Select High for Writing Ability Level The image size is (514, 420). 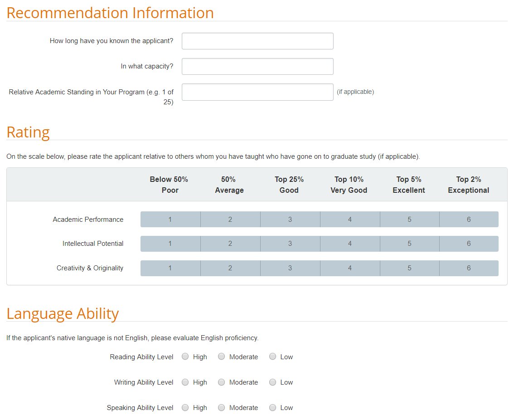point(185,382)
